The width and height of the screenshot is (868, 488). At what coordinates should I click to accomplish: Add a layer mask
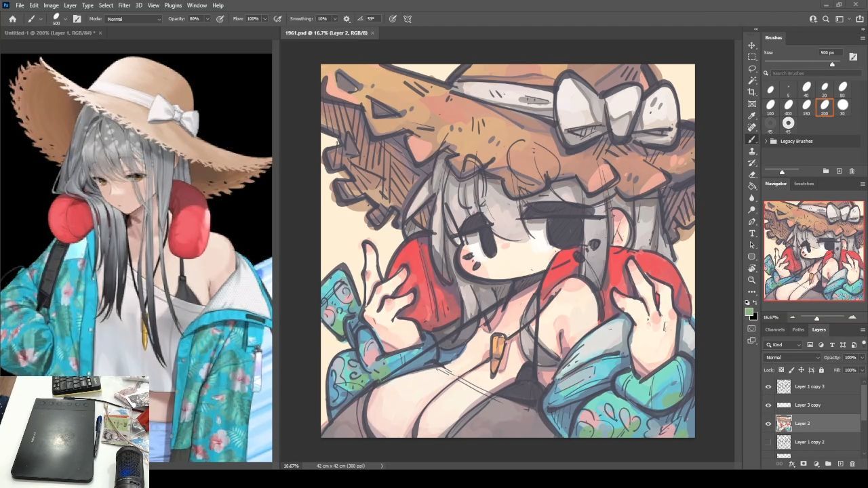pos(804,464)
